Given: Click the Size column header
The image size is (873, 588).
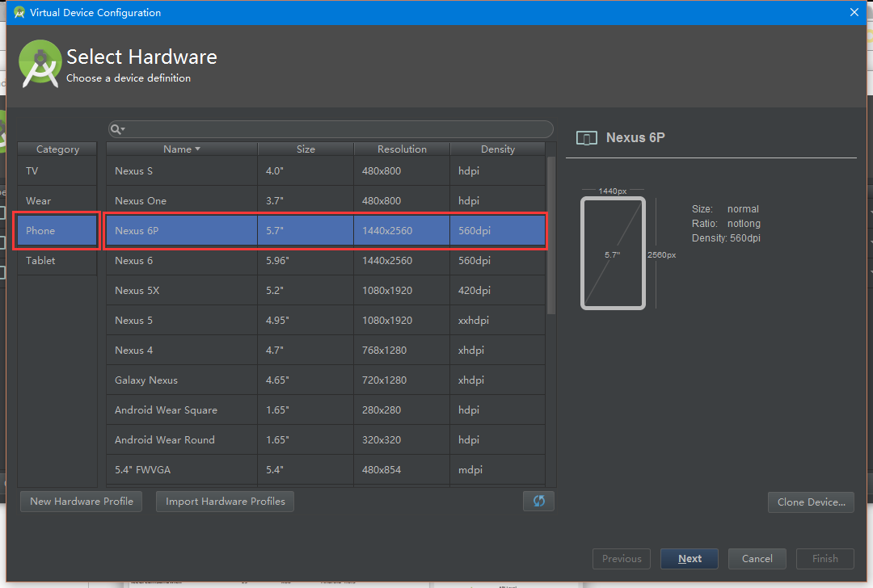Looking at the screenshot, I should [x=306, y=149].
